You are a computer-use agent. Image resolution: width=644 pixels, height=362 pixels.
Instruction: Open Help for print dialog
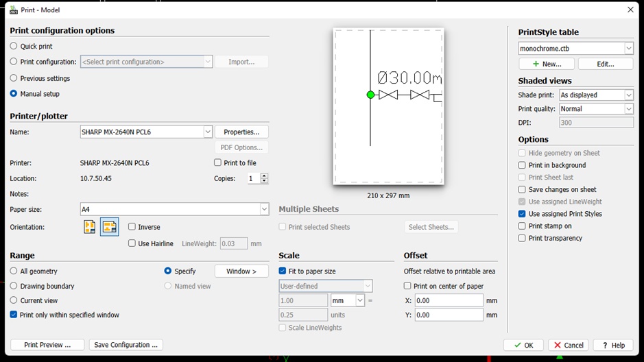pos(613,345)
